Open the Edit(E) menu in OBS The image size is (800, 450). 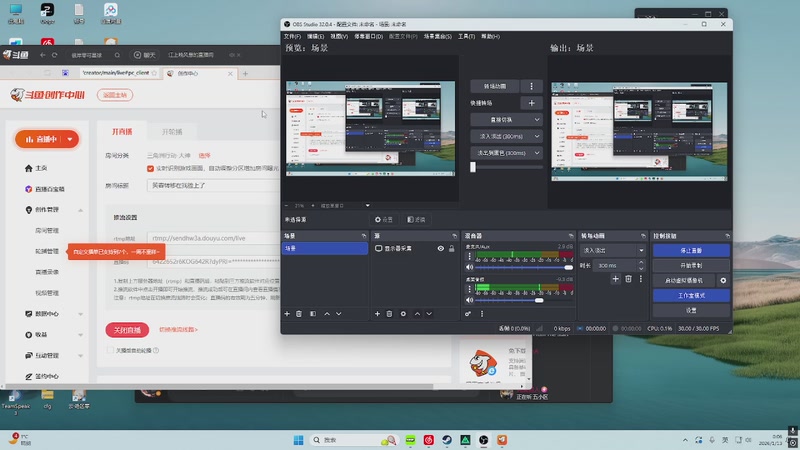click(x=315, y=36)
